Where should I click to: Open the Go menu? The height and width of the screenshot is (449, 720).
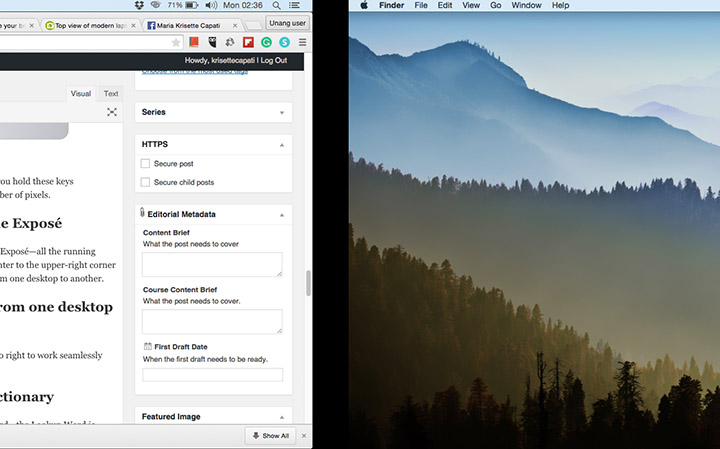point(495,6)
